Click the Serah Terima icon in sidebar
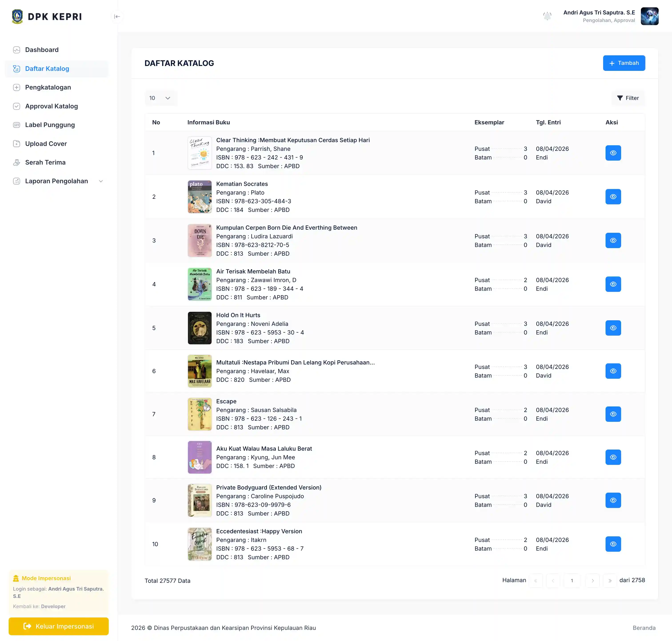 [17, 162]
